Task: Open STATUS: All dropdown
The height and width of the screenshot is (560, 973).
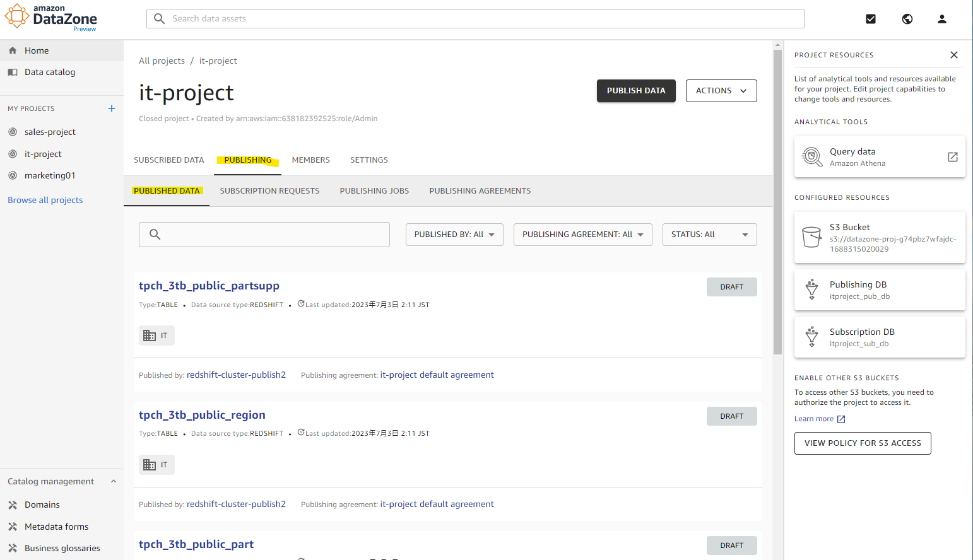Action: [710, 235]
